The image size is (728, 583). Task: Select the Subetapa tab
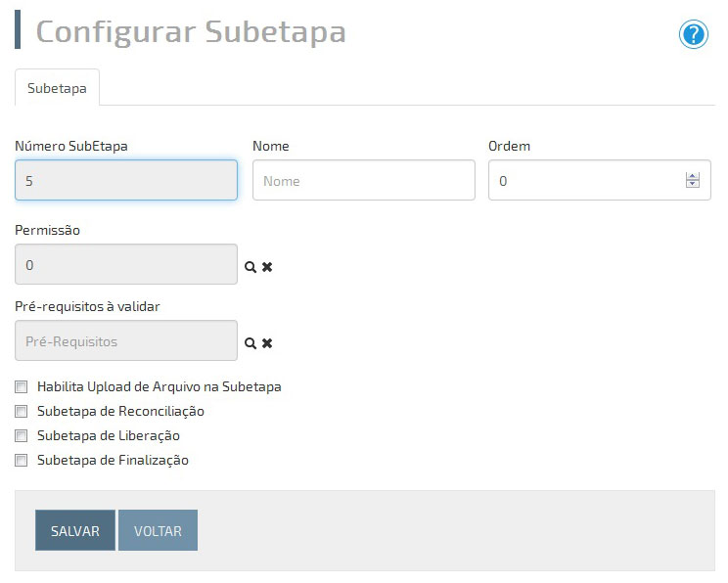pyautogui.click(x=57, y=88)
